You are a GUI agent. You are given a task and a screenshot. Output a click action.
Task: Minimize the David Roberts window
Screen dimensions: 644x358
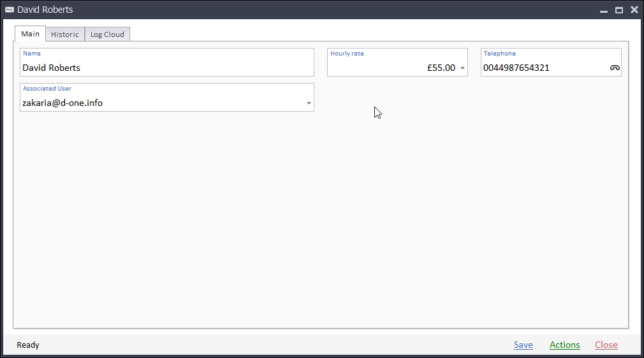coord(603,10)
